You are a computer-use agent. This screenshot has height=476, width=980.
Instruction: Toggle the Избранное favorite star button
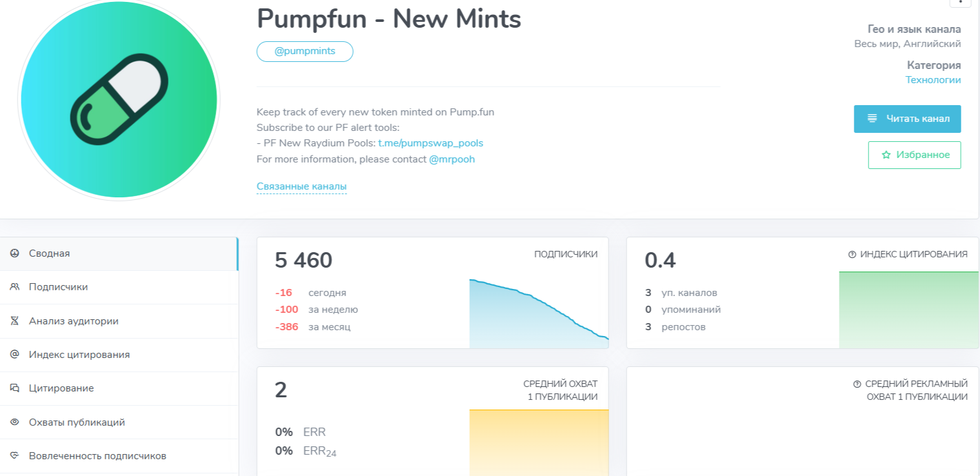(914, 155)
